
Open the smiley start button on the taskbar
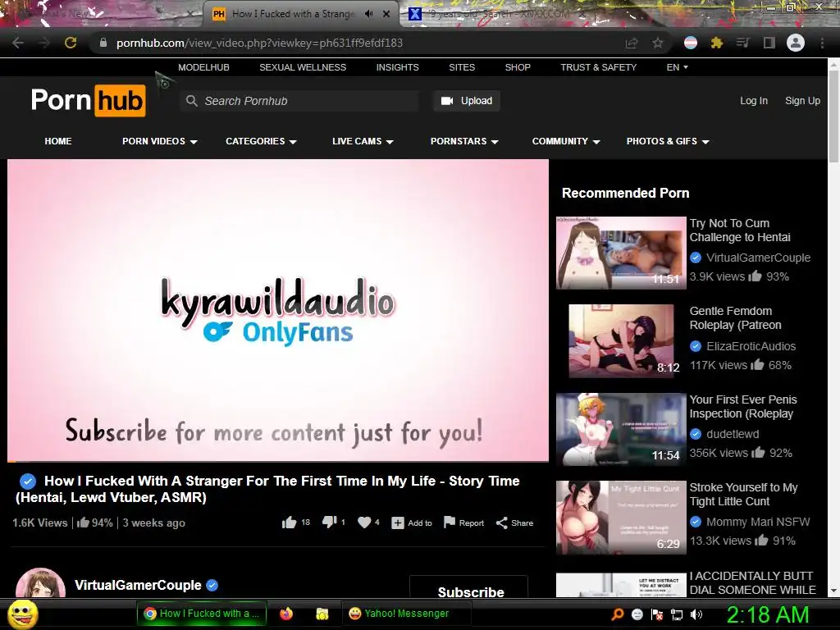(23, 614)
